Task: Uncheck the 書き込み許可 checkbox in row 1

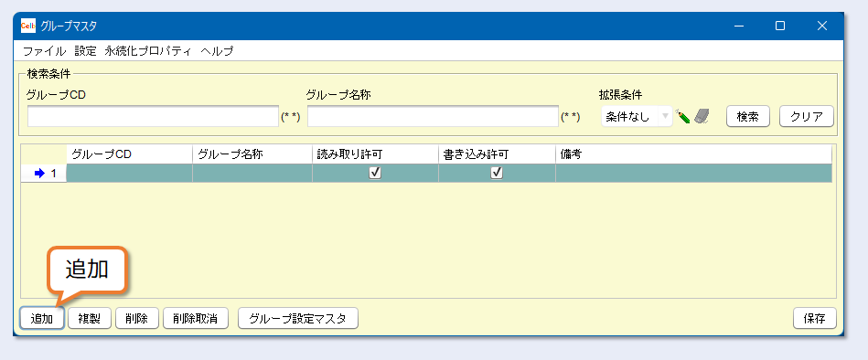Action: click(x=497, y=173)
